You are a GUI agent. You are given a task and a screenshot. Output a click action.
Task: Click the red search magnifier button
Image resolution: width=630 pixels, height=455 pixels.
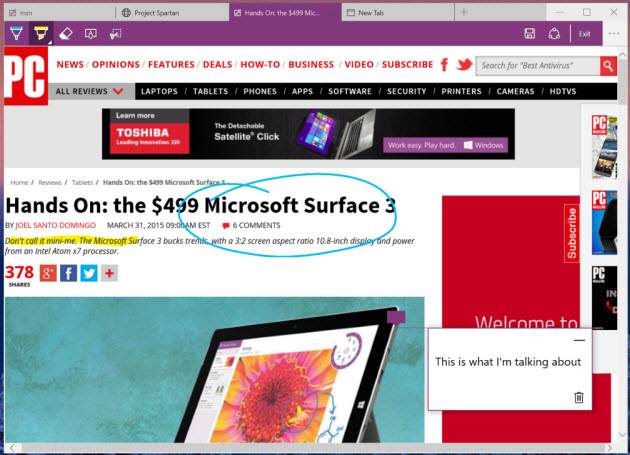click(608, 66)
